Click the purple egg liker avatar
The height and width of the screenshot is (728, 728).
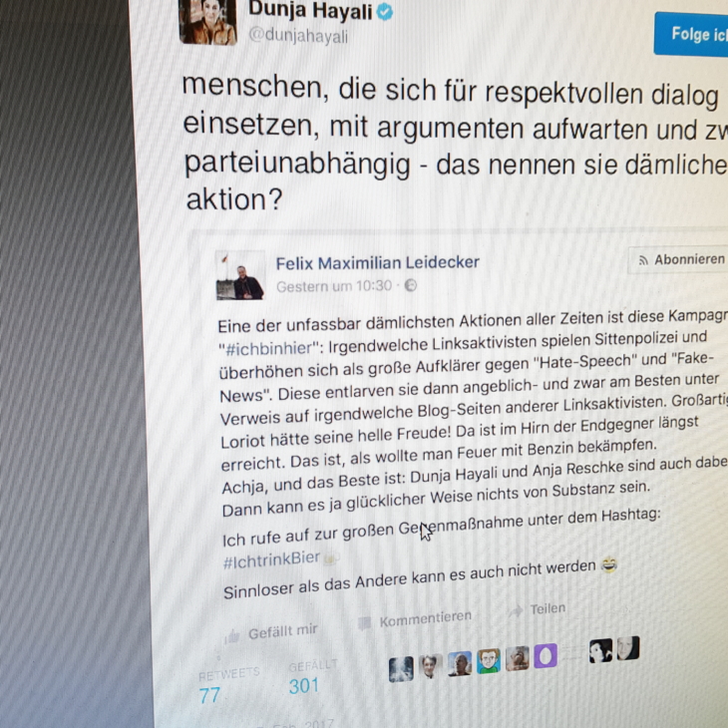pos(546,655)
